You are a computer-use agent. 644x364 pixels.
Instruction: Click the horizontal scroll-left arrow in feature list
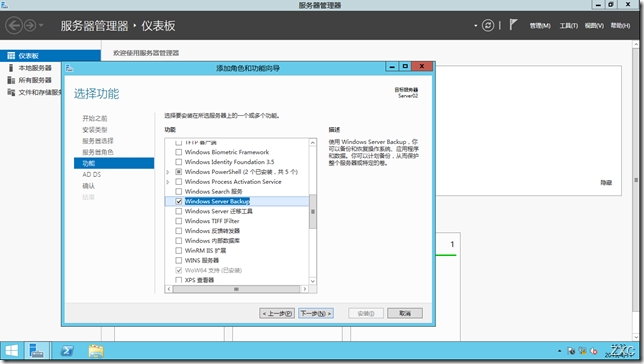(x=169, y=289)
